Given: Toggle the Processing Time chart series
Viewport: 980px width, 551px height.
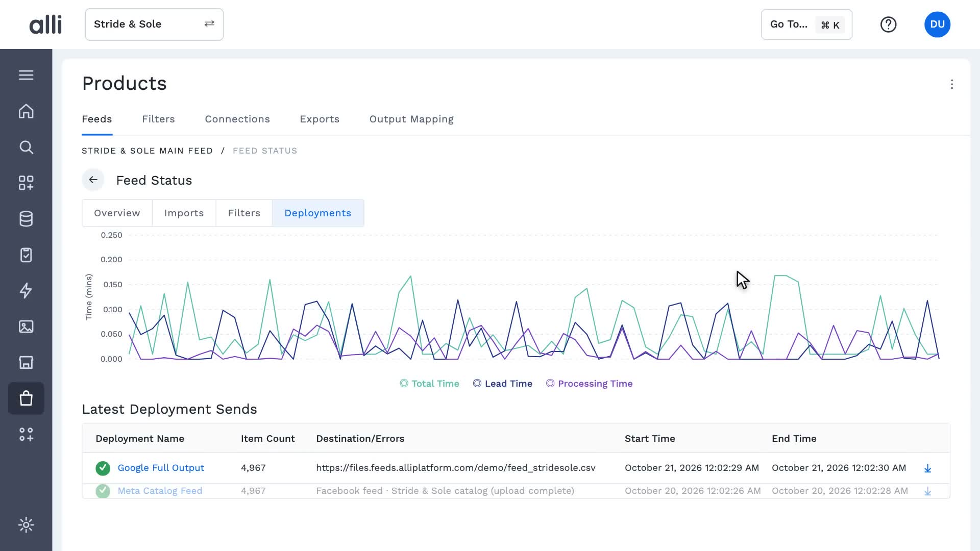Looking at the screenshot, I should tap(589, 384).
